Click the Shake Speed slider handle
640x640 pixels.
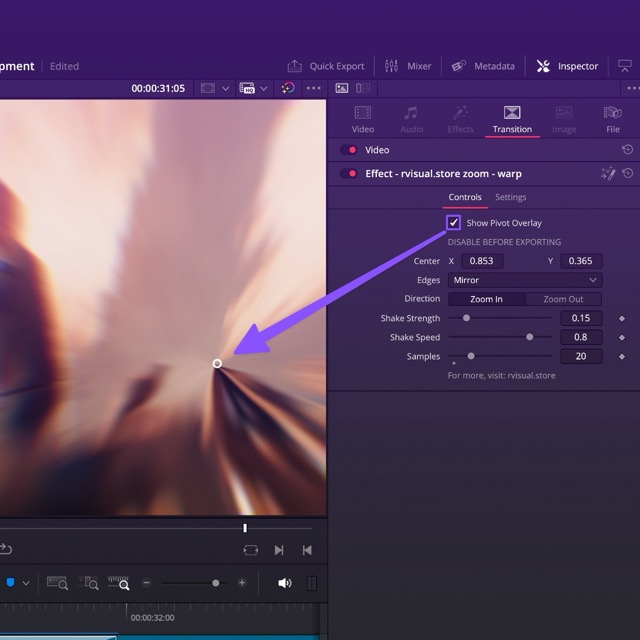pyautogui.click(x=529, y=337)
